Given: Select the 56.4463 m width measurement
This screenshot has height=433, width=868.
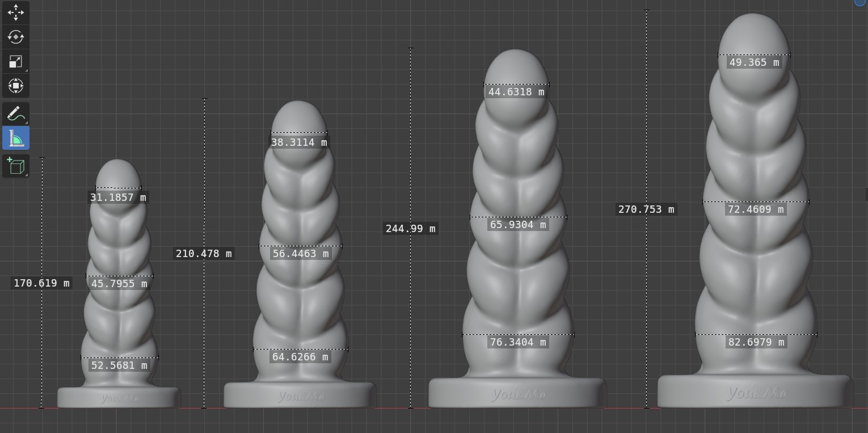Looking at the screenshot, I should pyautogui.click(x=301, y=254).
